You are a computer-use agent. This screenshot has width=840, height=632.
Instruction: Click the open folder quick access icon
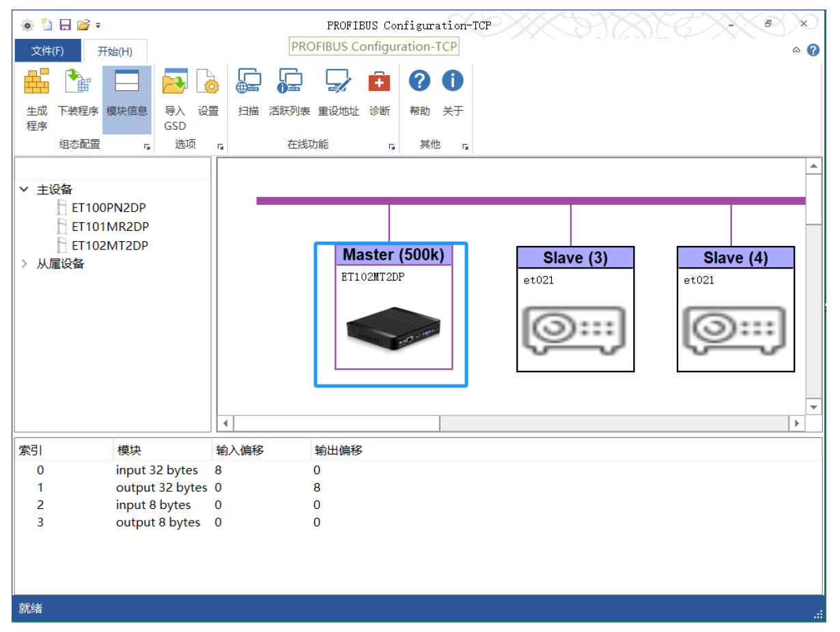pyautogui.click(x=83, y=25)
